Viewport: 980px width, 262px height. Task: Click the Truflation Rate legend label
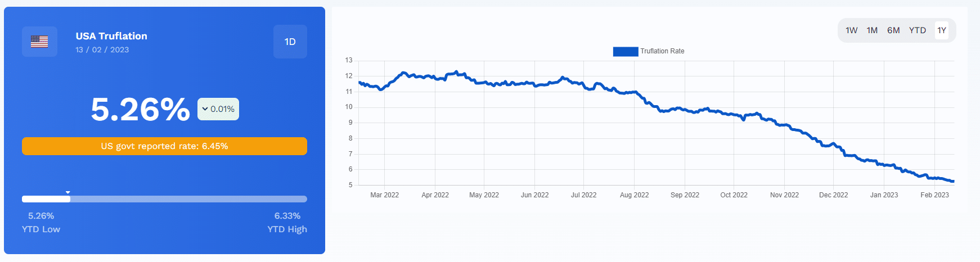pos(662,51)
